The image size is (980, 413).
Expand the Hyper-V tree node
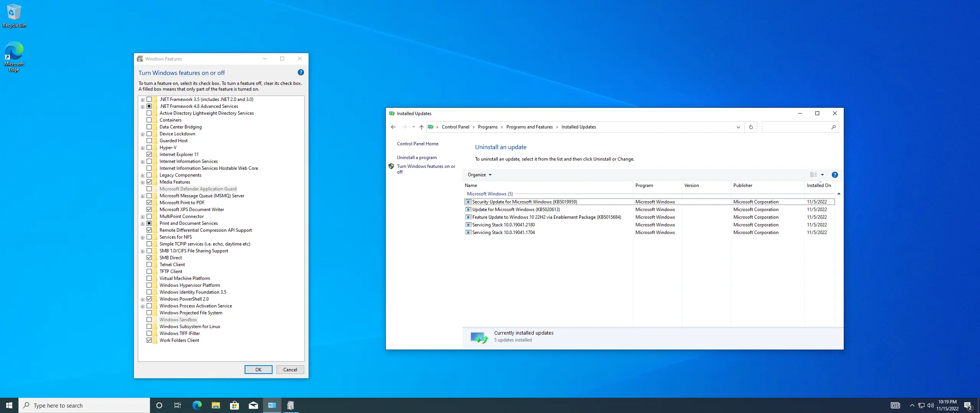(142, 148)
